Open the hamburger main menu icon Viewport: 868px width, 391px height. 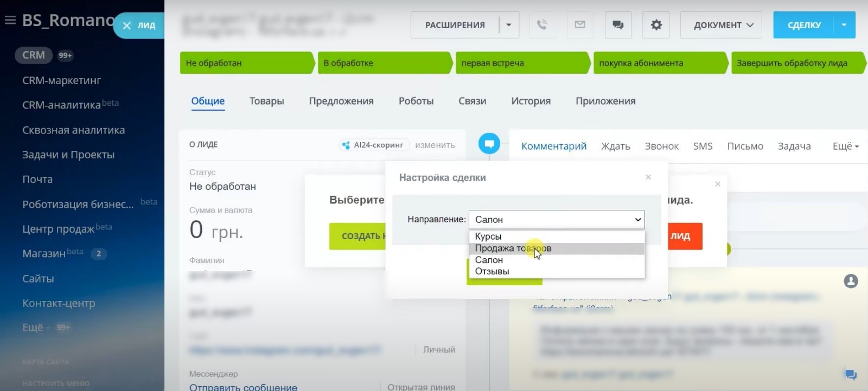point(10,21)
